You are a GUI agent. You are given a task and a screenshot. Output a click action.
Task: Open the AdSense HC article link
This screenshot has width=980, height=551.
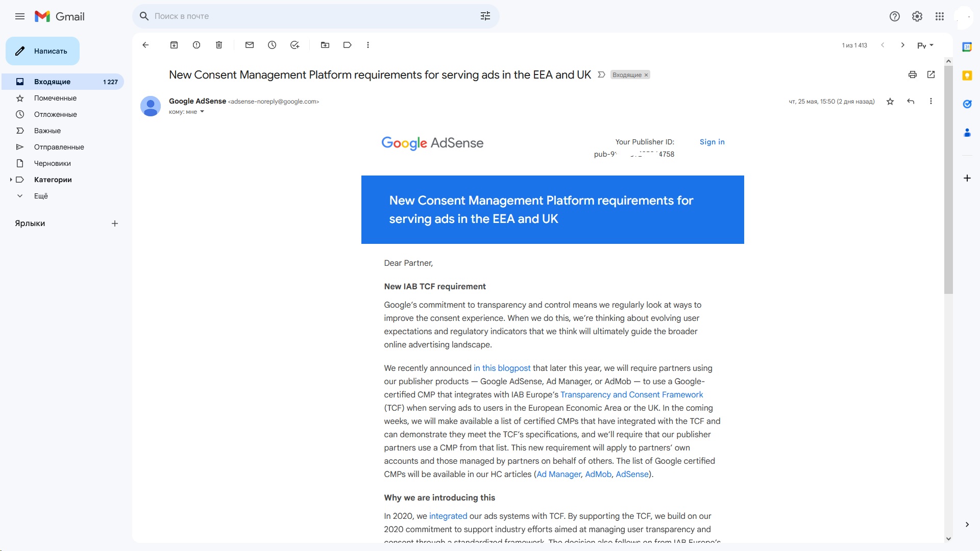coord(632,474)
